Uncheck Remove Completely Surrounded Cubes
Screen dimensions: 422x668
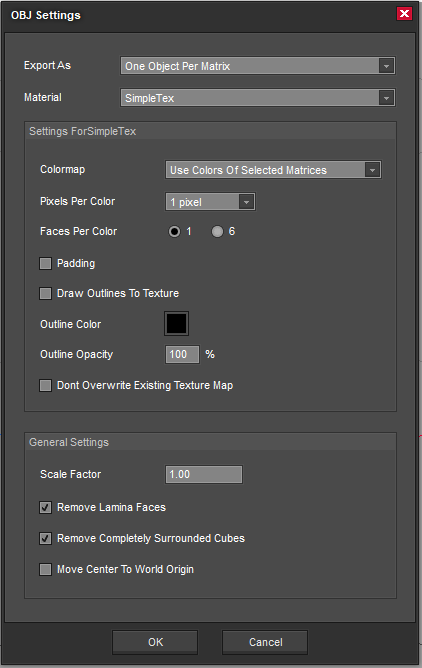tap(46, 538)
